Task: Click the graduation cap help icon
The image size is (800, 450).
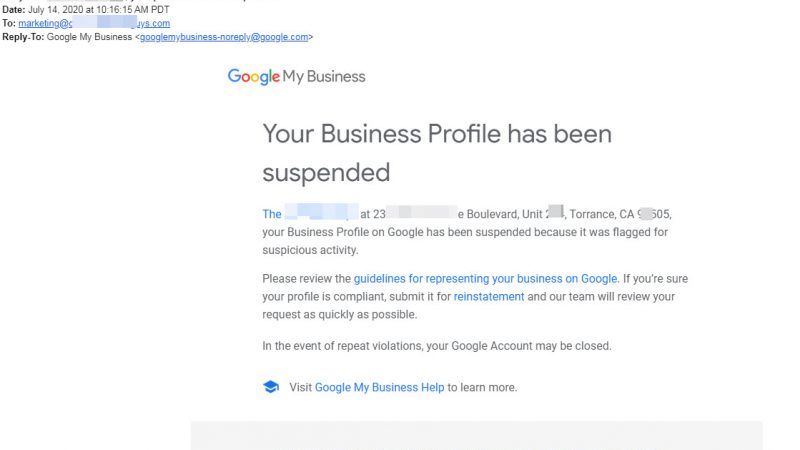Action: 270,387
